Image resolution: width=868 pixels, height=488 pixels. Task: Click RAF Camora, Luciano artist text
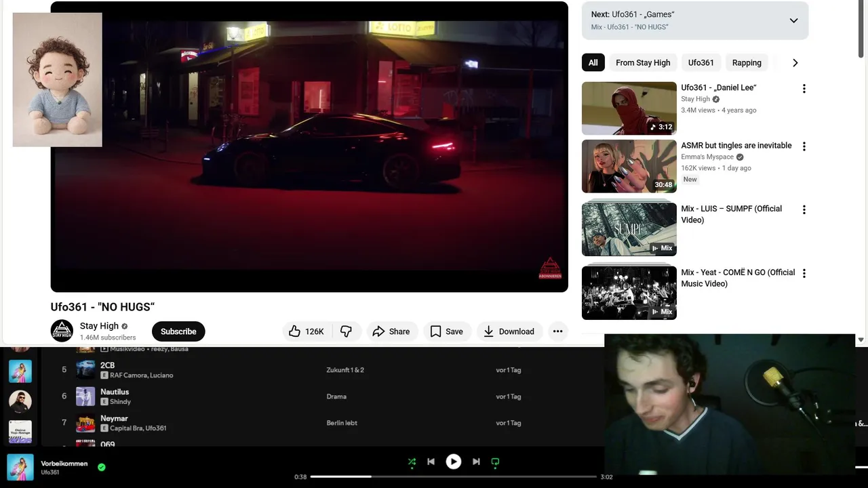[142, 375]
